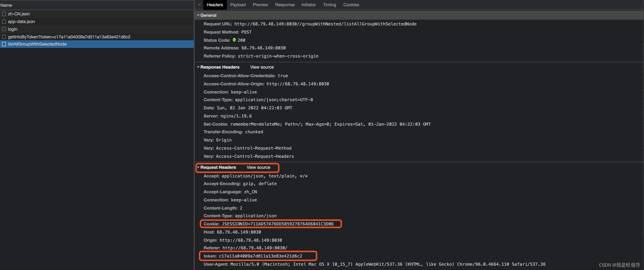This screenshot has height=270, width=644.
Task: Click the file icon beside listAllGroupWithSelectedNode
Action: (x=4, y=44)
